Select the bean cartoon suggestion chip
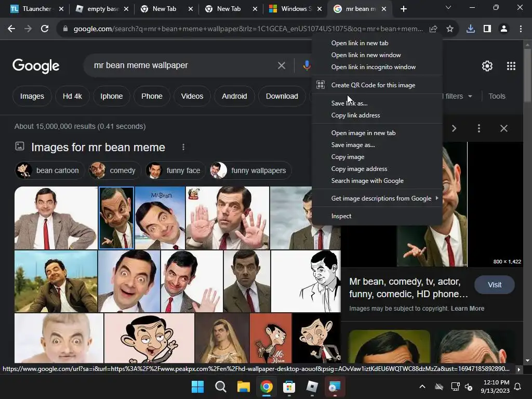532x399 pixels. point(49,170)
